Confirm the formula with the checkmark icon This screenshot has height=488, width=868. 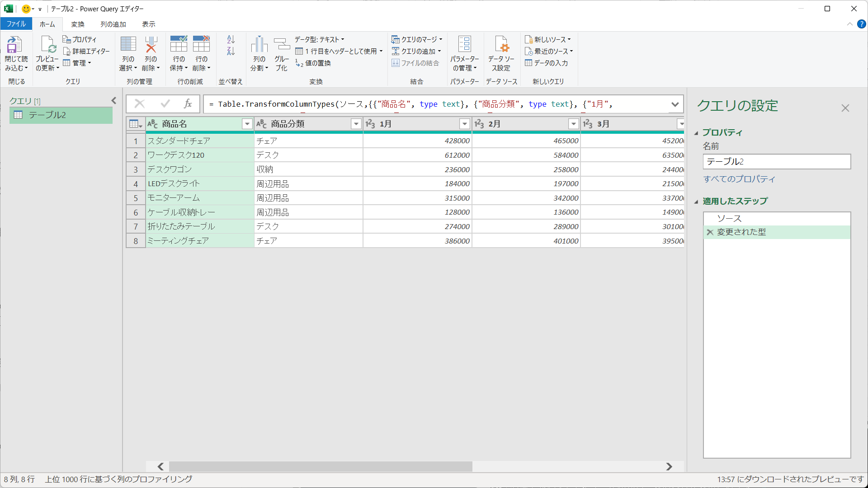(x=165, y=104)
